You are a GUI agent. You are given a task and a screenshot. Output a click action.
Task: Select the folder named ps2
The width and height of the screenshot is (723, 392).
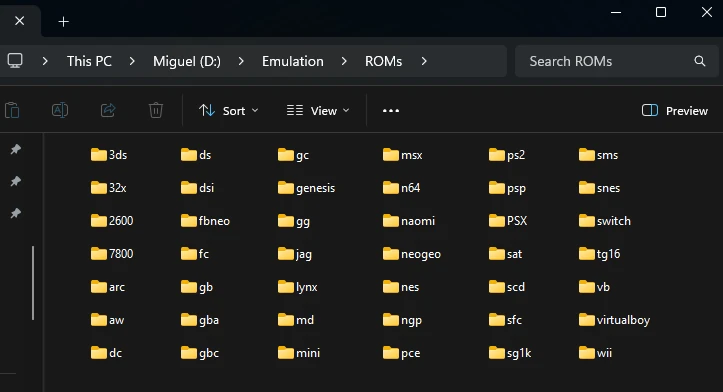[x=507, y=154]
